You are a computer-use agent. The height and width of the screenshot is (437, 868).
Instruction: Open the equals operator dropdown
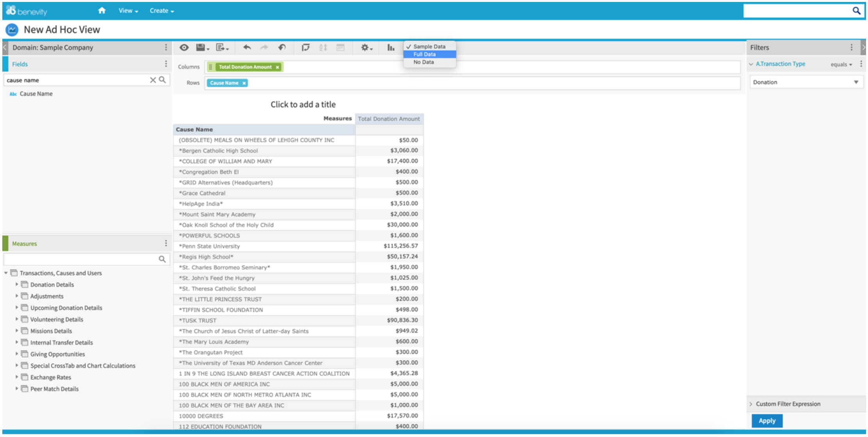[841, 64]
